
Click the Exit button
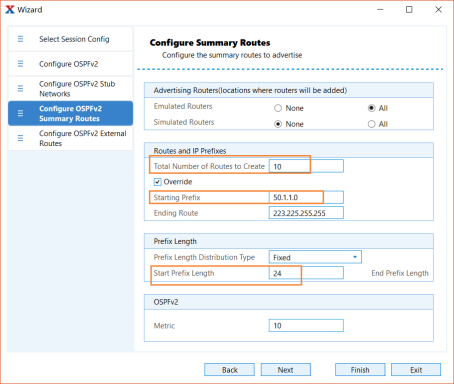pos(416,370)
